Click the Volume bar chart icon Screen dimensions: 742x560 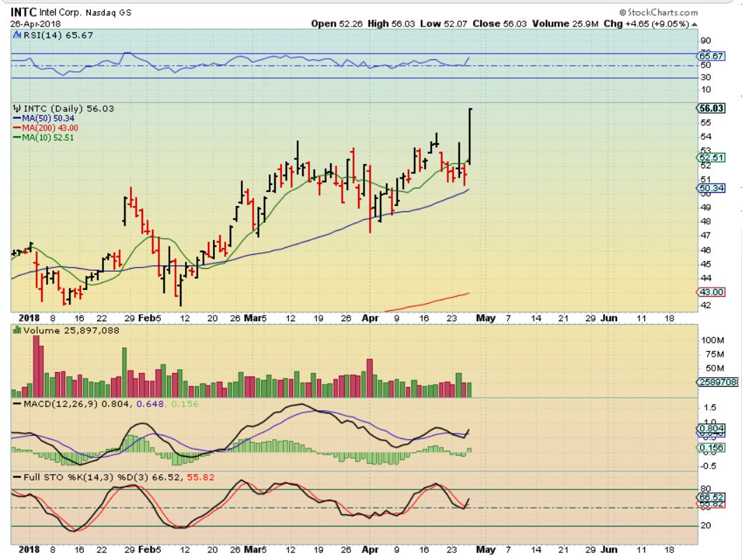17,330
